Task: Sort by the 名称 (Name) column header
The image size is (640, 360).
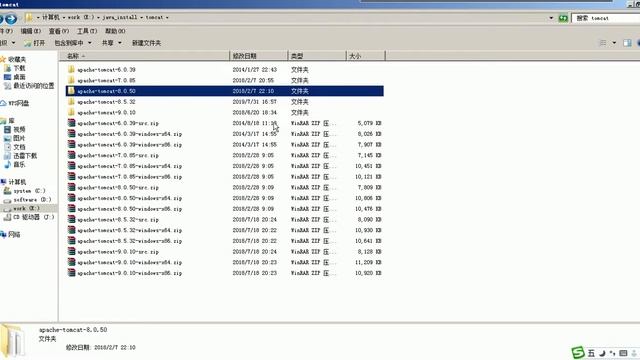Action: [144, 56]
